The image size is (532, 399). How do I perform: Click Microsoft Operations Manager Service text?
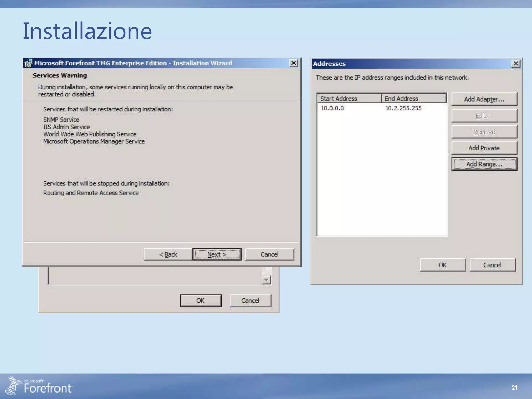pos(94,141)
